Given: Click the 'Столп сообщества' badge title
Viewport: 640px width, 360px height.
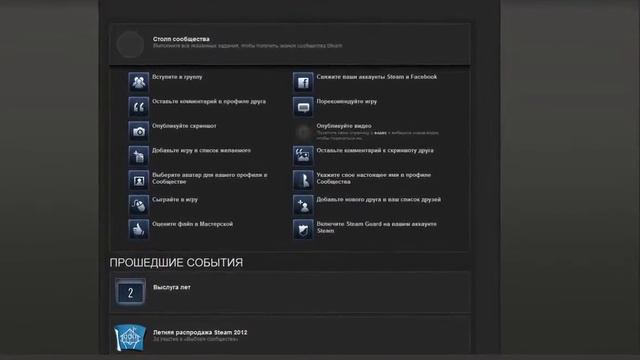Looking at the screenshot, I should [x=181, y=39].
